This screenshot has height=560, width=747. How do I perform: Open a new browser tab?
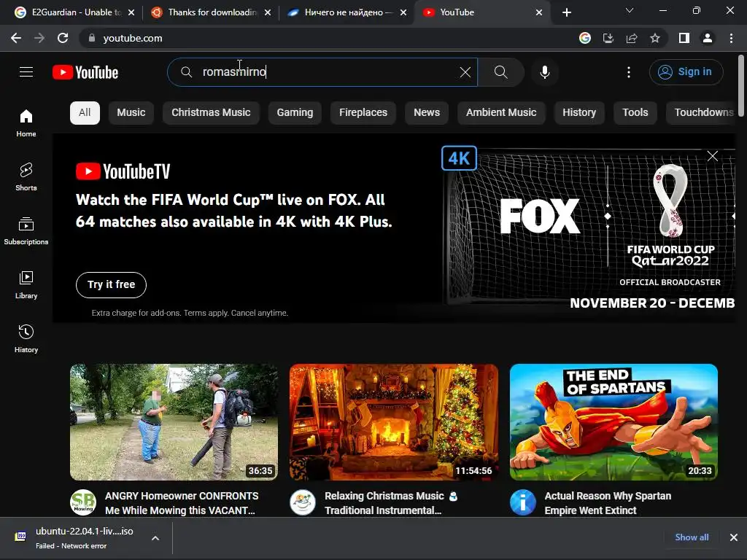pyautogui.click(x=566, y=12)
